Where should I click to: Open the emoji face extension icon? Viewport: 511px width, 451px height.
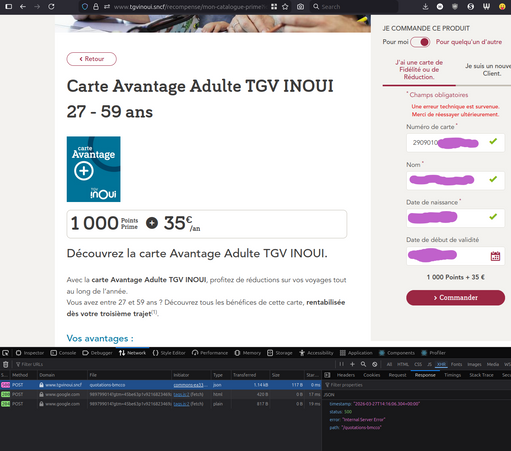502,6
